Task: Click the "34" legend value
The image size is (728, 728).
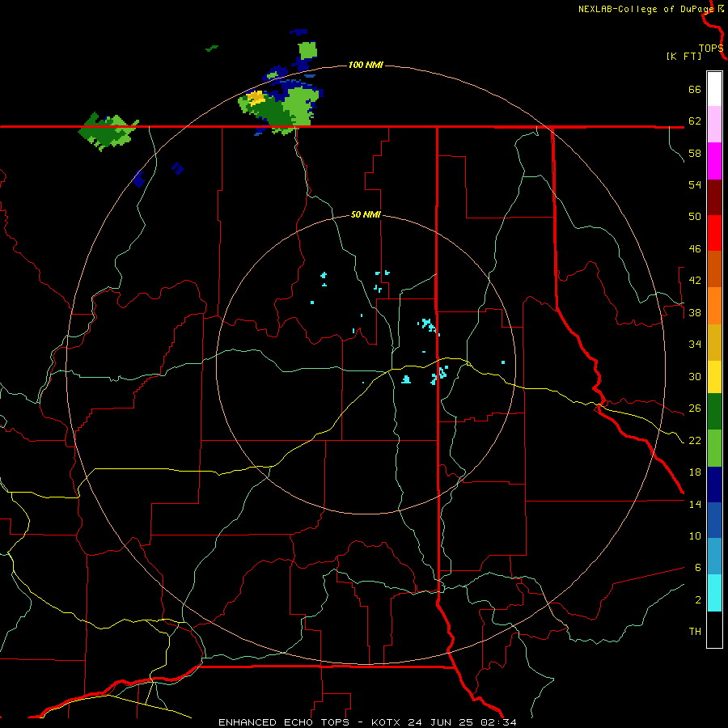Action: 695,345
